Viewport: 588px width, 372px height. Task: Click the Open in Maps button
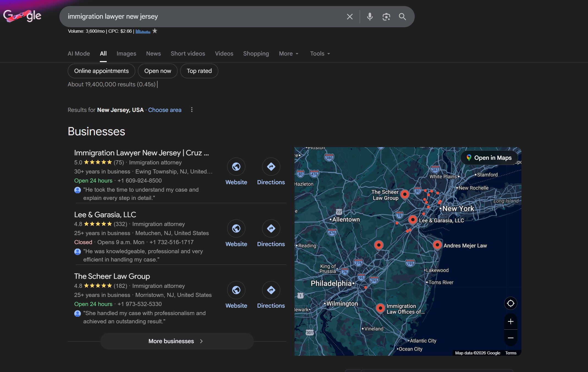[x=489, y=158]
